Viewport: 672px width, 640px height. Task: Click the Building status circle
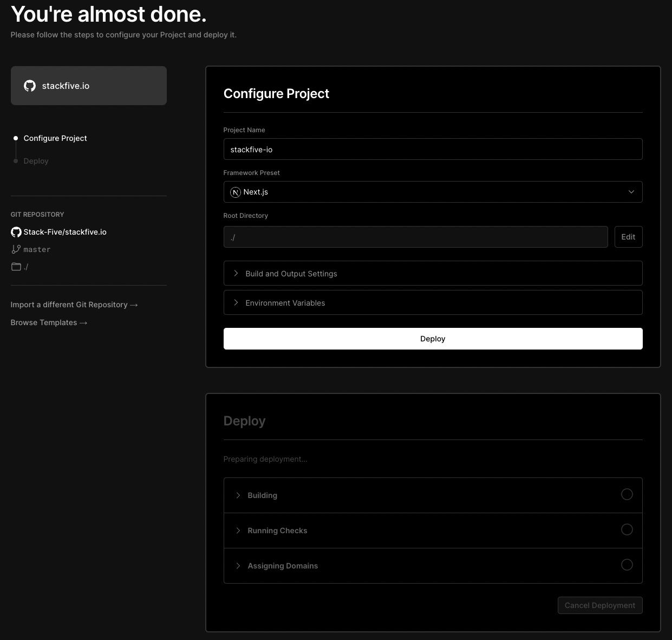pyautogui.click(x=627, y=494)
